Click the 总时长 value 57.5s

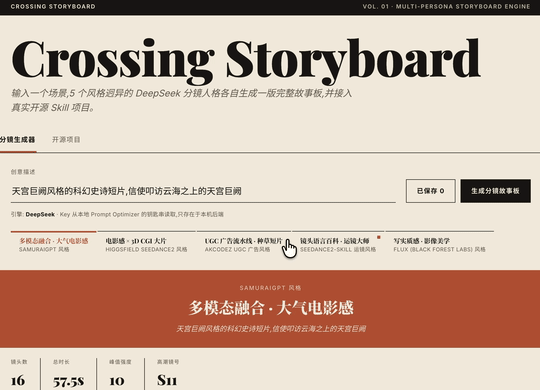(x=69, y=381)
